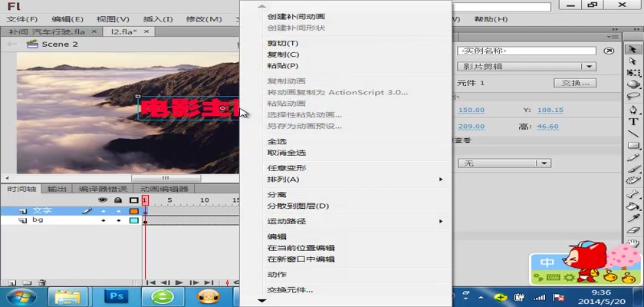The width and height of the screenshot is (644, 307).
Task: Select the Lasso tool
Action: coord(633,96)
